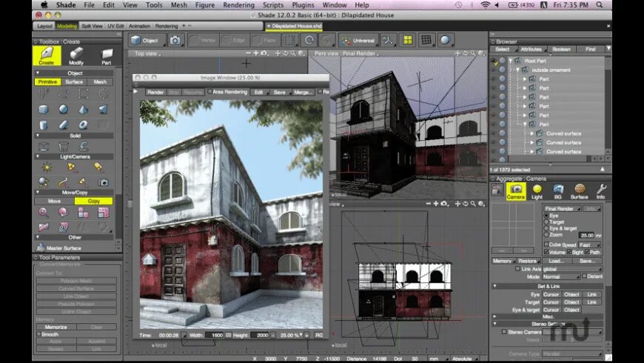Open the BG aggregate panel icon
Image resolution: width=644 pixels, height=363 pixels.
click(x=557, y=191)
